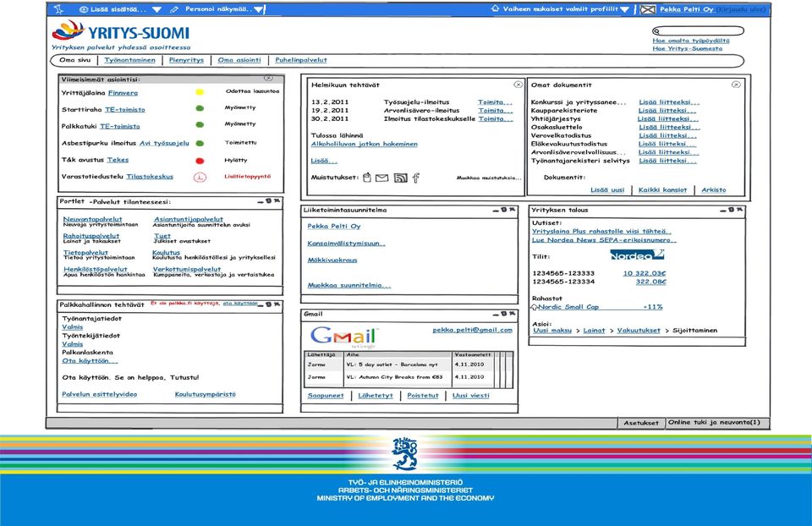Screen dimensions: 812x526
Task: Open the envelope icon next to Pekka Pelti Oy
Action: [x=648, y=9]
